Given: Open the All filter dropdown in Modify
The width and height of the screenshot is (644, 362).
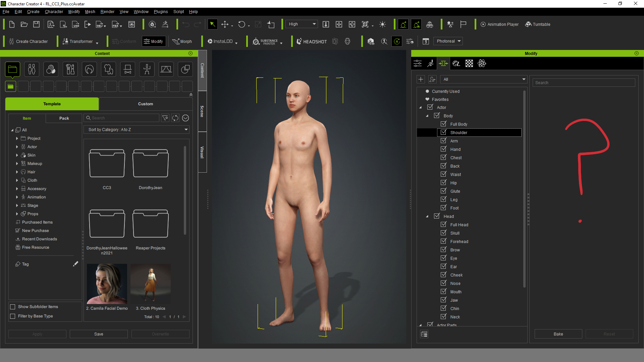Looking at the screenshot, I should point(484,79).
